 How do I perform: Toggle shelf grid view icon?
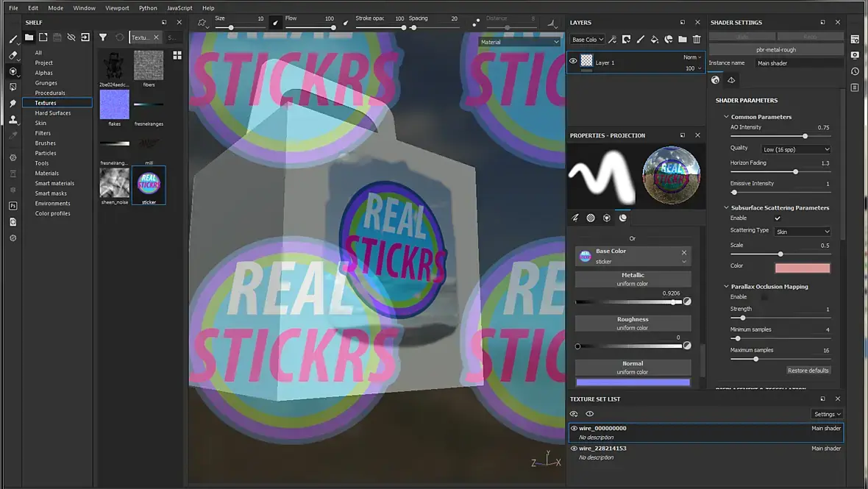[x=177, y=55]
